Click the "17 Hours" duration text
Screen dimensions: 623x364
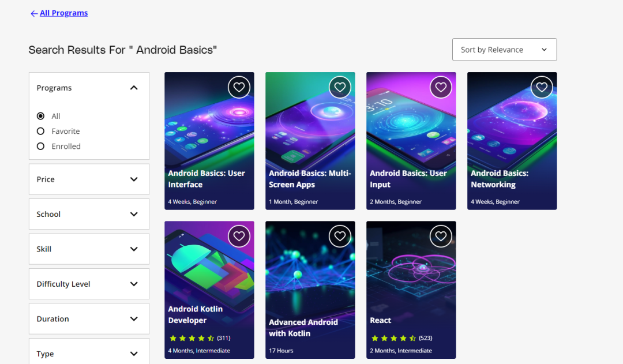tap(281, 351)
